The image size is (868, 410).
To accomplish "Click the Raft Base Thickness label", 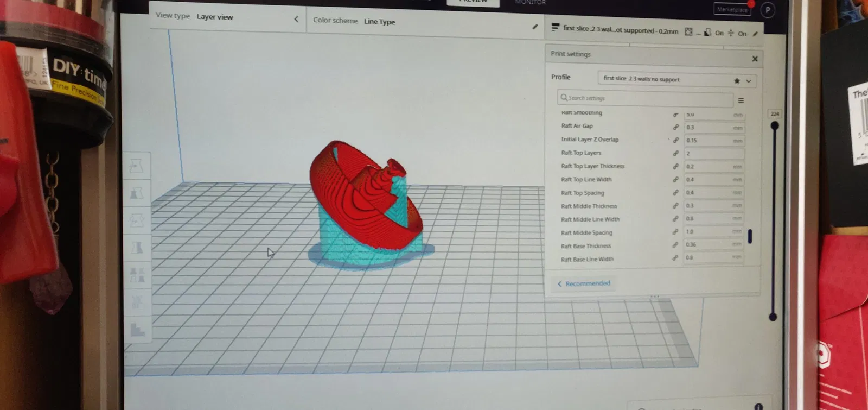I will (586, 247).
